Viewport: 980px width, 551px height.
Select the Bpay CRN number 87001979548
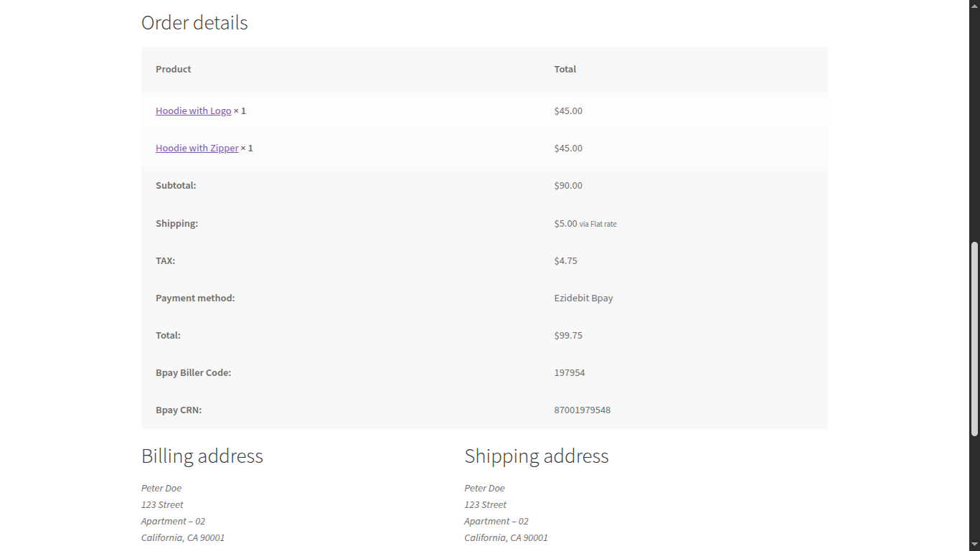pyautogui.click(x=582, y=410)
